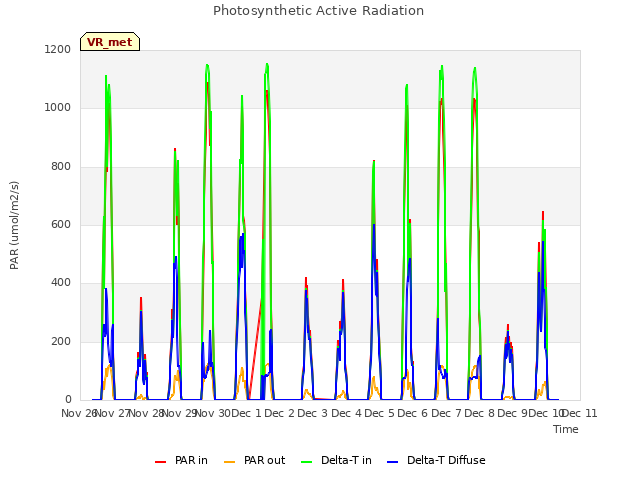This screenshot has height=480, width=640.
Task: Click the VR_met annotation box
Action: point(110,42)
